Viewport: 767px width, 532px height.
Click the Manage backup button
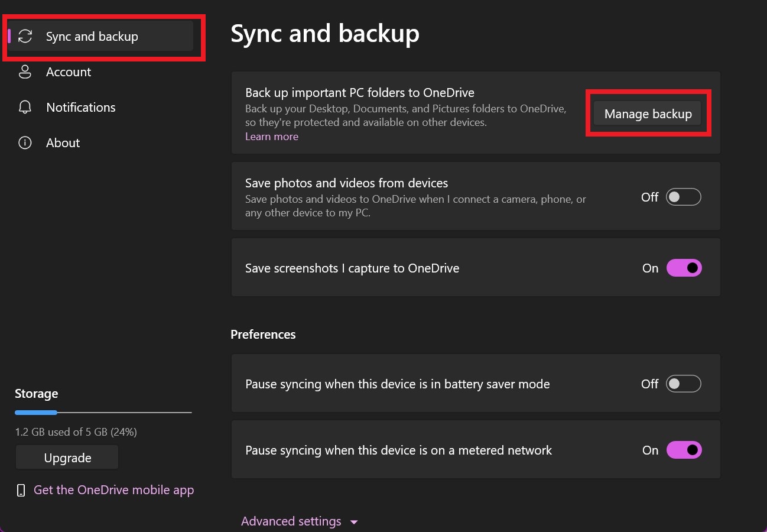click(x=648, y=114)
